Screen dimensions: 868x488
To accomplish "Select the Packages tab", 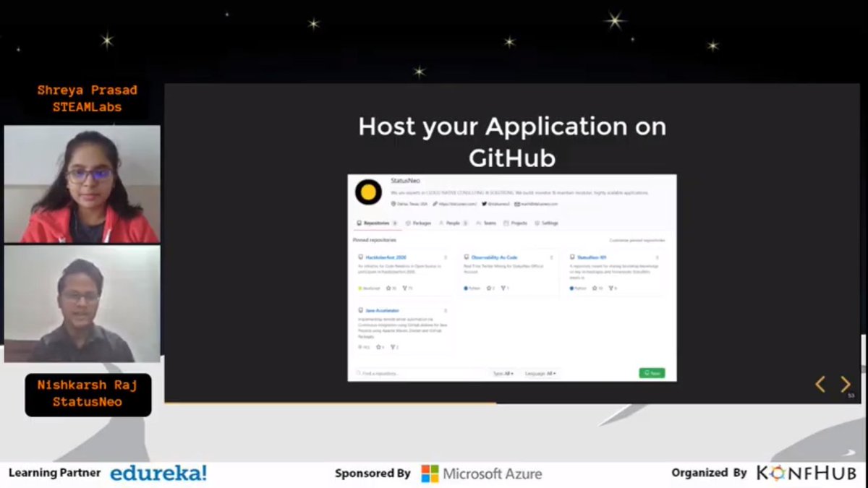I will click(x=418, y=223).
